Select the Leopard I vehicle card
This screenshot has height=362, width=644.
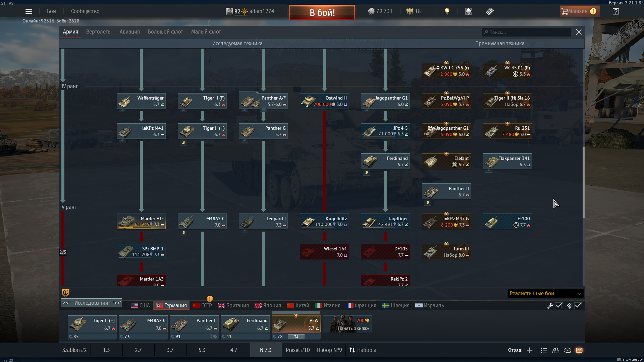point(263,222)
